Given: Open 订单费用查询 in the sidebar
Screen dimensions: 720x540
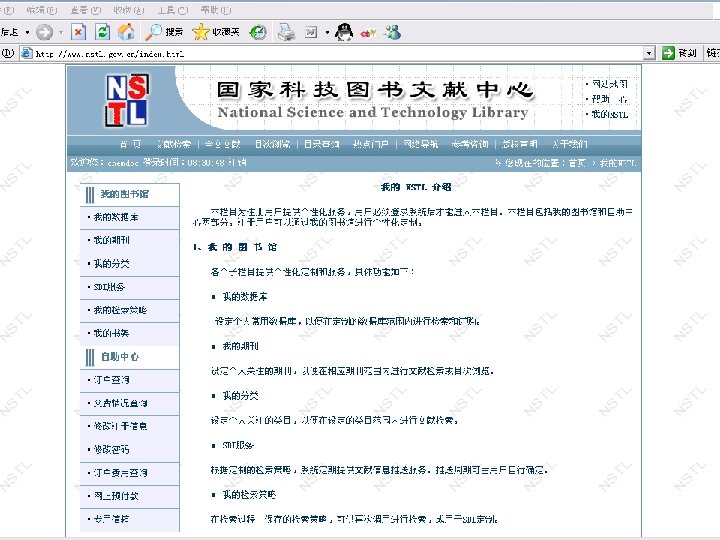Looking at the screenshot, I should pos(121,473).
